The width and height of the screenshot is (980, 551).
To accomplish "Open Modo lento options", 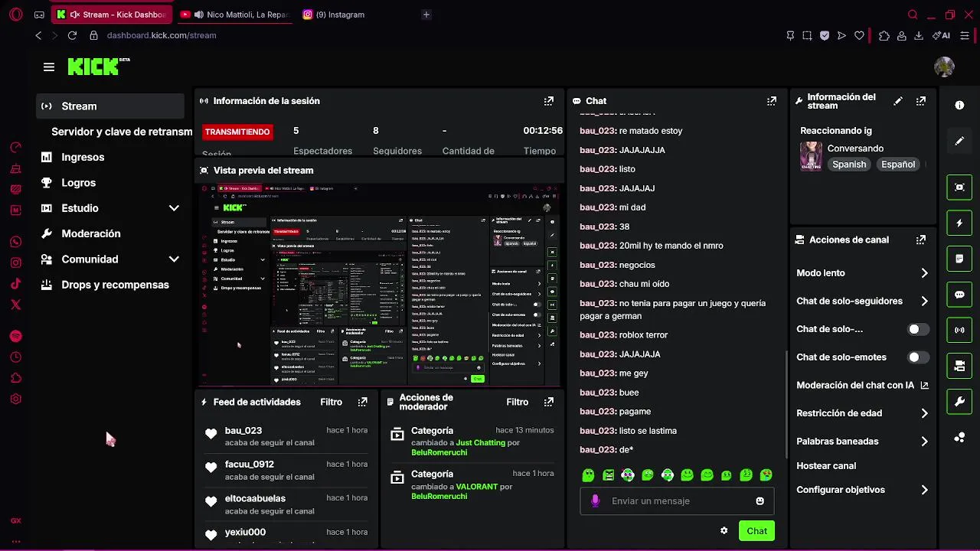I will click(x=863, y=273).
